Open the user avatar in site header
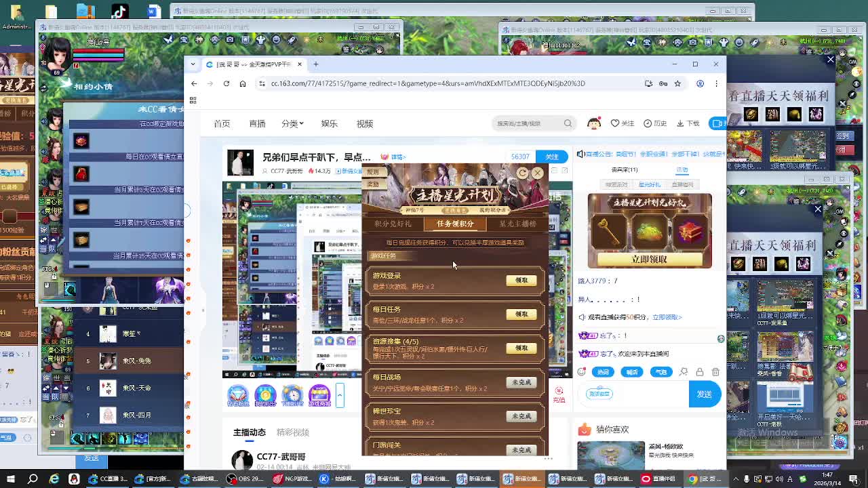The image size is (868, 488). [x=594, y=123]
